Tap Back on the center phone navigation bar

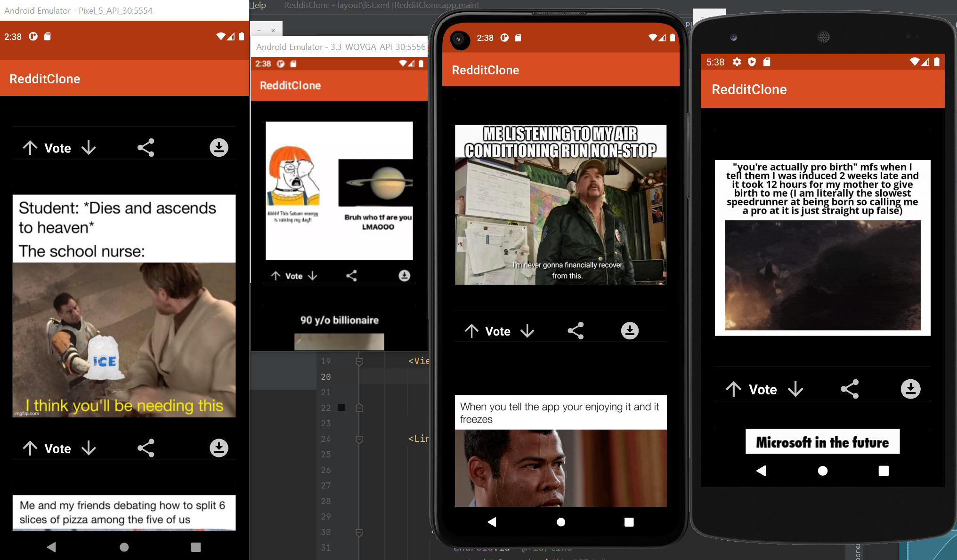pos(491,522)
